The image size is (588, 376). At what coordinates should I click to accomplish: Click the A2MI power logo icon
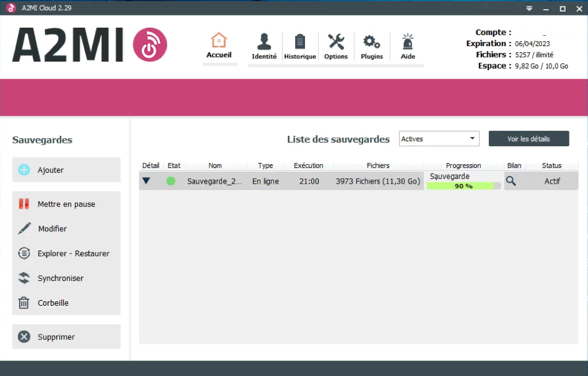tap(150, 44)
